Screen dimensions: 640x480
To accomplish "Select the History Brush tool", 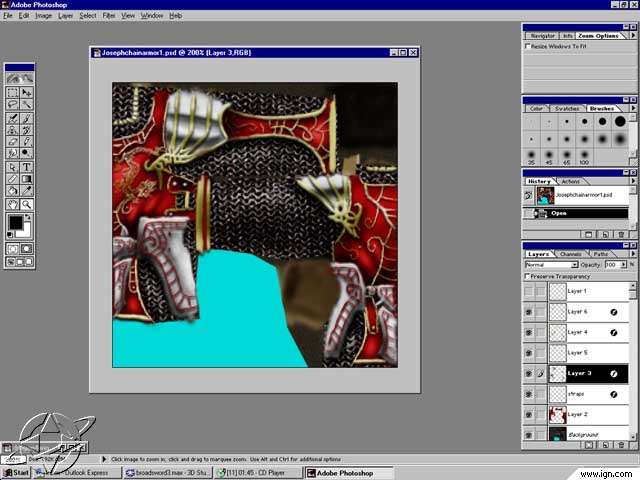I will (x=26, y=130).
